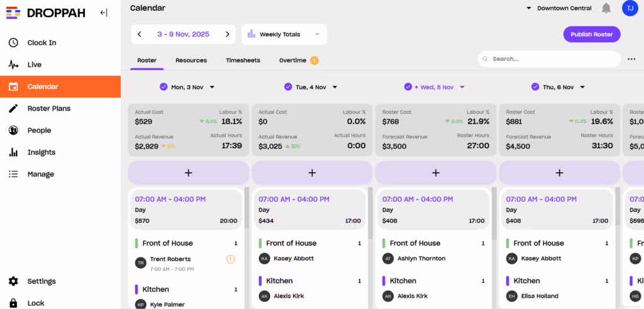
Task: Open notifications bell icon
Action: point(606,8)
